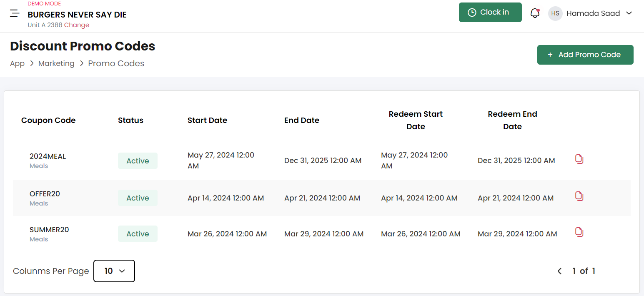Click Meals label under SUMMER20
Screen dimensions: 644x296
[x=39, y=239]
